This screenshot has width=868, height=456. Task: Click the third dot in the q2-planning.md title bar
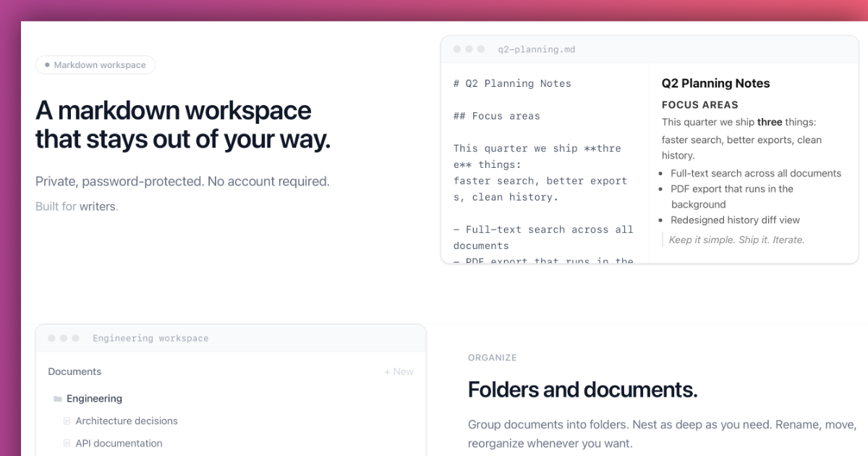pos(482,49)
